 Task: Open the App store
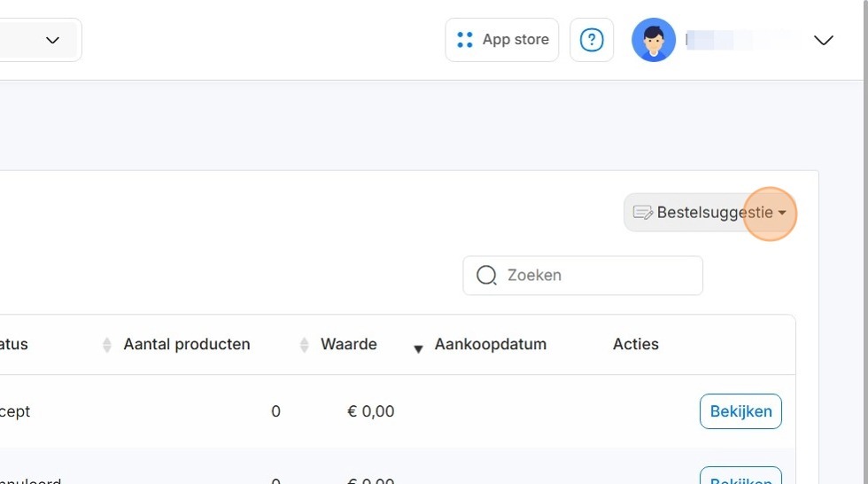coord(502,40)
